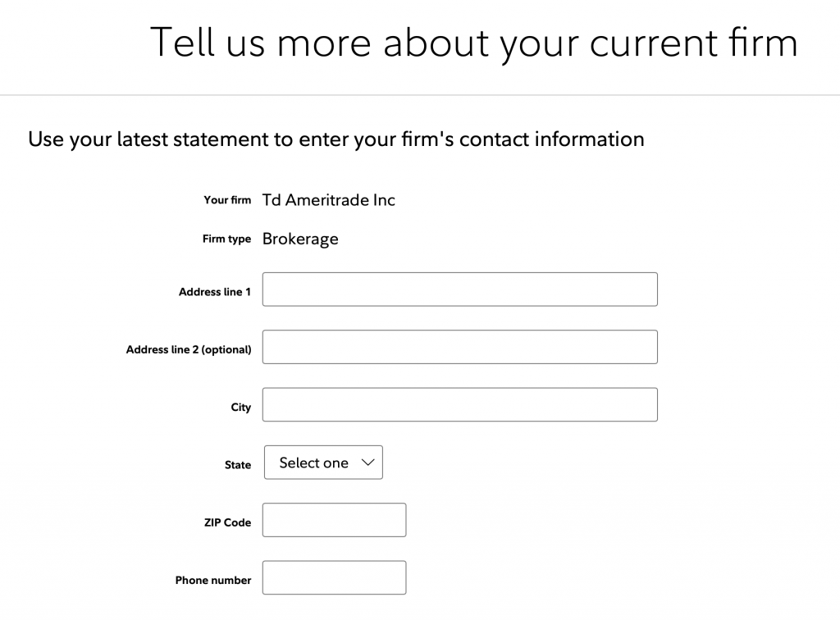
Task: Click the Address line 1 input field
Action: (x=459, y=289)
